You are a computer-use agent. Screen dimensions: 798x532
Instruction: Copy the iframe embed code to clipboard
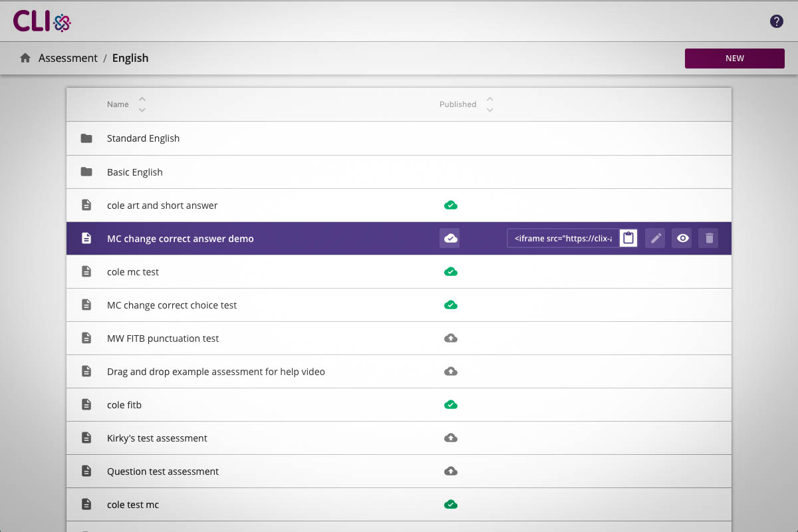(x=628, y=238)
